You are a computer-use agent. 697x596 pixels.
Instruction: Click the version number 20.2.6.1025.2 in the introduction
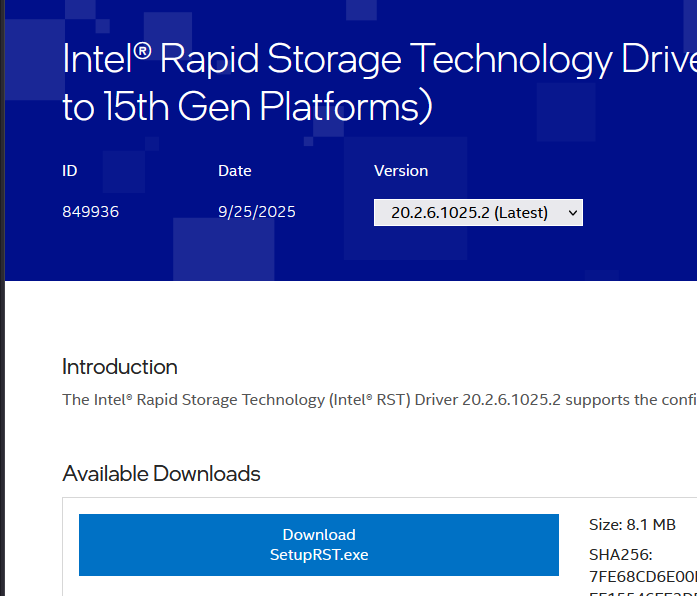pyautogui.click(x=510, y=400)
